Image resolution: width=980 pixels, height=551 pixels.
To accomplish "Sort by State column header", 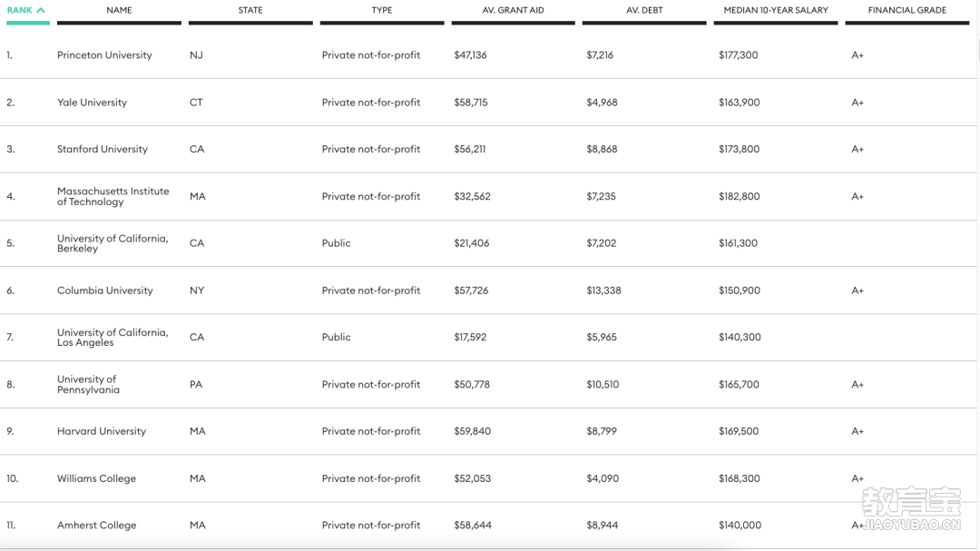I will pyautogui.click(x=250, y=10).
